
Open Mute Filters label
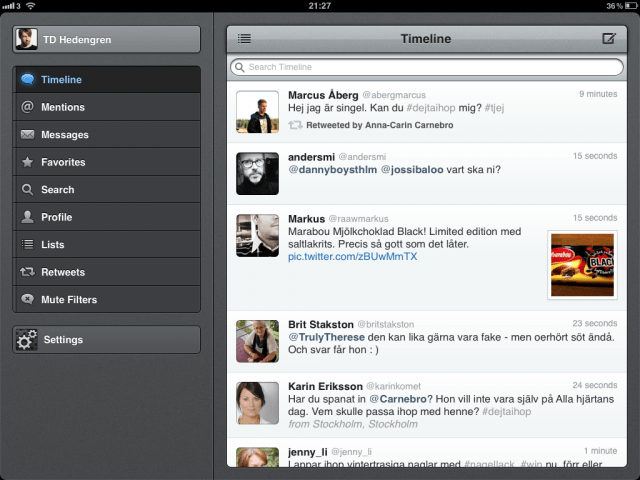pyautogui.click(x=69, y=300)
